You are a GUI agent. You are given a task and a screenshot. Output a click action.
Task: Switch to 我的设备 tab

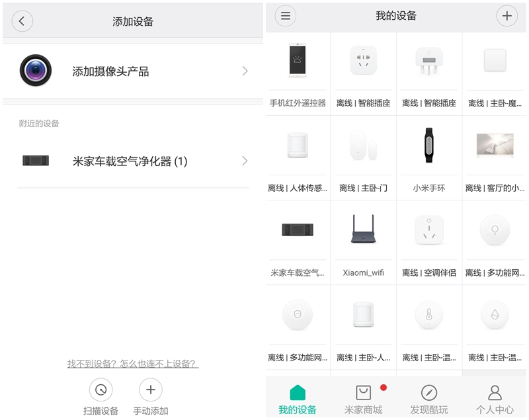click(x=297, y=400)
